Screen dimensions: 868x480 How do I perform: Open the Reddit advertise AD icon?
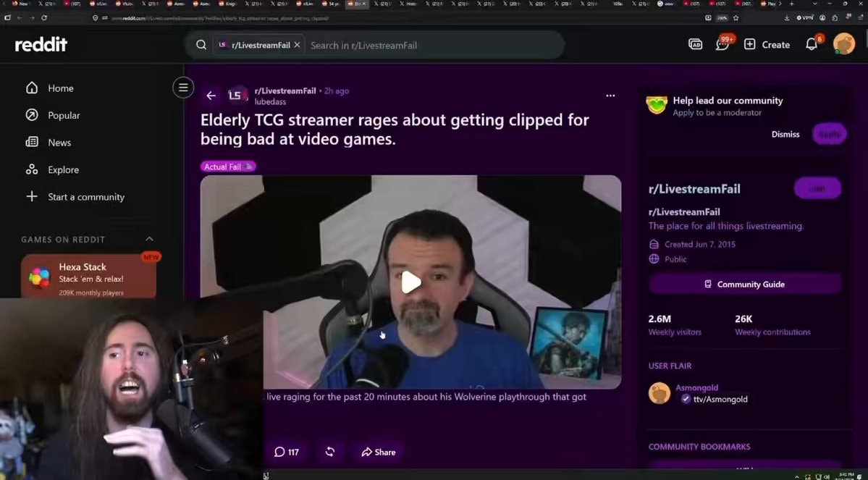click(695, 44)
